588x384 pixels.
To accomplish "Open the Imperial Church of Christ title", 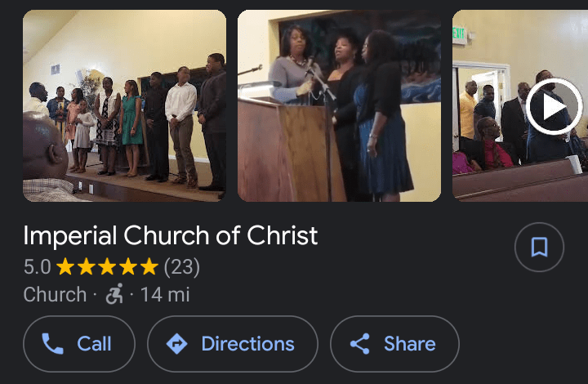I will (x=170, y=236).
